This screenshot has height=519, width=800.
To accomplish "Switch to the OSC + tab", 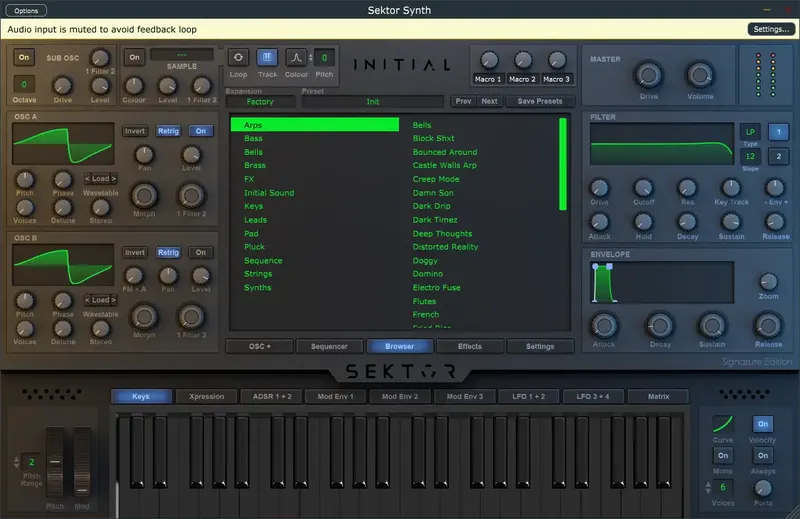I will coord(260,347).
